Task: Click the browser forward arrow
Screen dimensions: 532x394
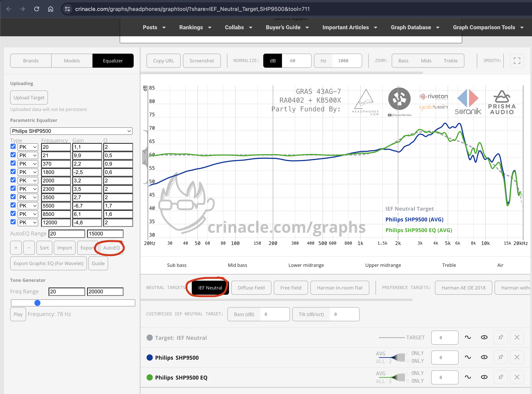Action: point(23,9)
